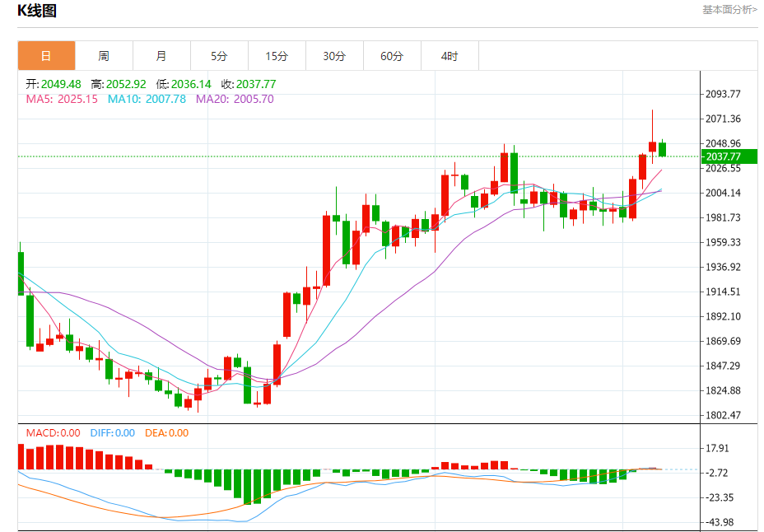The height and width of the screenshot is (532, 764).
Task: Click the -23.35 MACD axis label
Action: tap(720, 498)
